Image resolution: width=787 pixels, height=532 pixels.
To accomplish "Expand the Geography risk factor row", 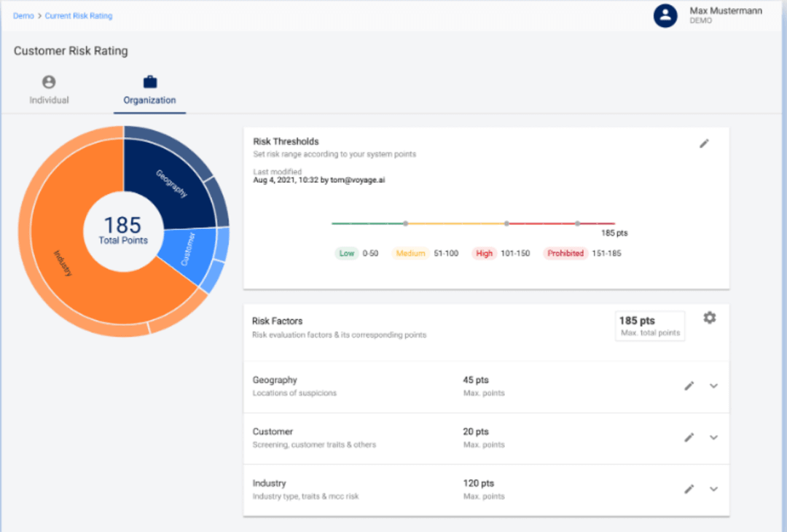I will (713, 386).
